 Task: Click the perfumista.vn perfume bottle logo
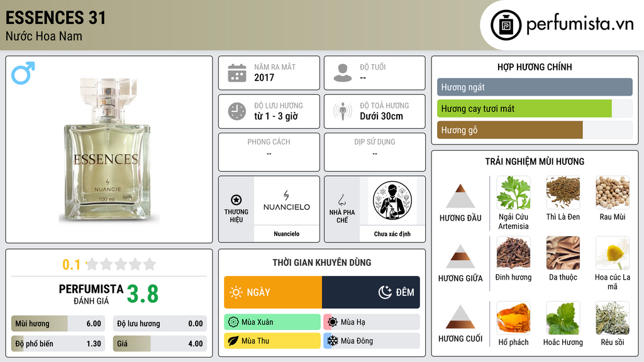pos(506,25)
